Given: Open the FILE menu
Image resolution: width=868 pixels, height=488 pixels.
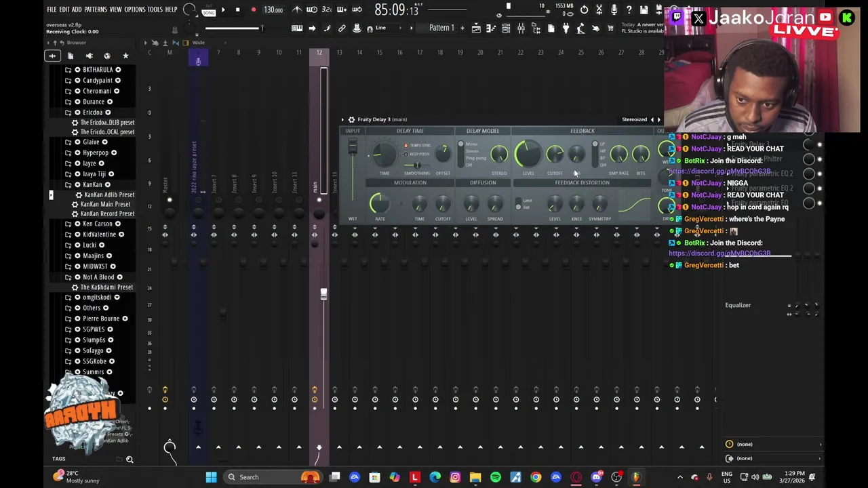Looking at the screenshot, I should click(52, 9).
